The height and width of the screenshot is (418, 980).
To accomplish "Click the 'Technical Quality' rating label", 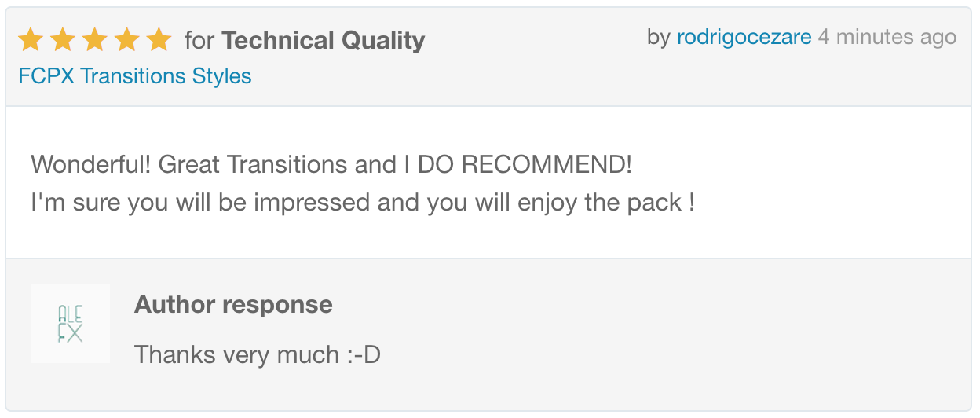I will click(x=324, y=40).
